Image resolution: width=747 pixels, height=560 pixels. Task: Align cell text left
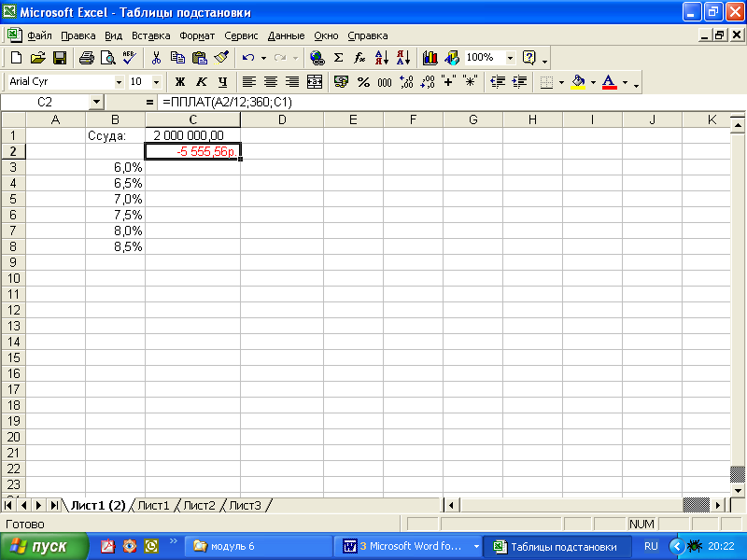pyautogui.click(x=248, y=82)
